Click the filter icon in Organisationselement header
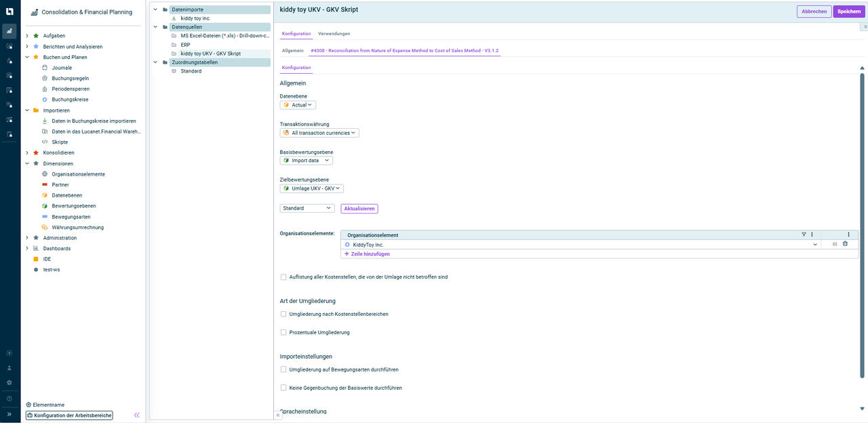Screen dimensions: 868x423 tap(804, 235)
